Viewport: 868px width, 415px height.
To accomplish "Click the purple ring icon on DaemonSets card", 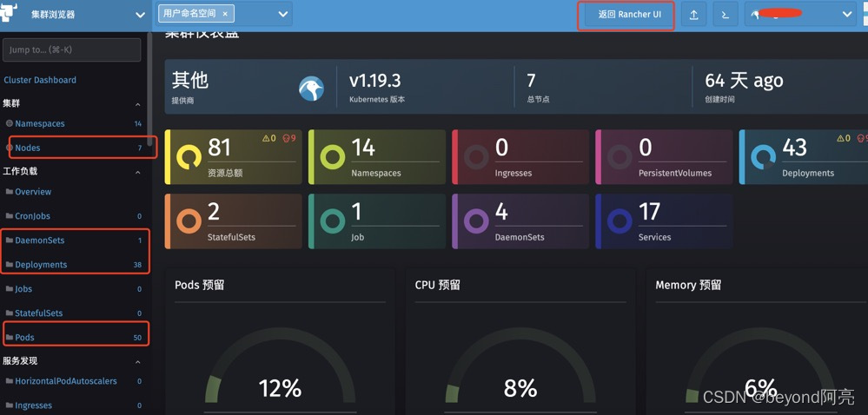I will (x=476, y=221).
